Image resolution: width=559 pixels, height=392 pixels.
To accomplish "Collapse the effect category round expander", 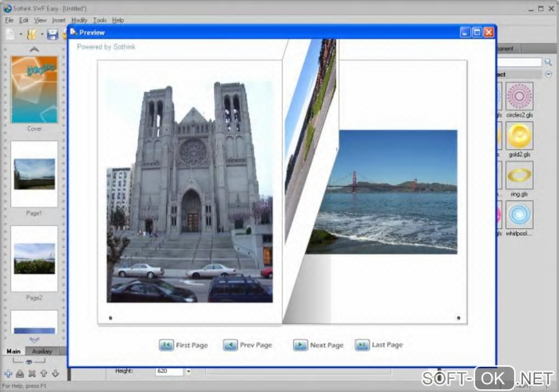I will coord(549,74).
